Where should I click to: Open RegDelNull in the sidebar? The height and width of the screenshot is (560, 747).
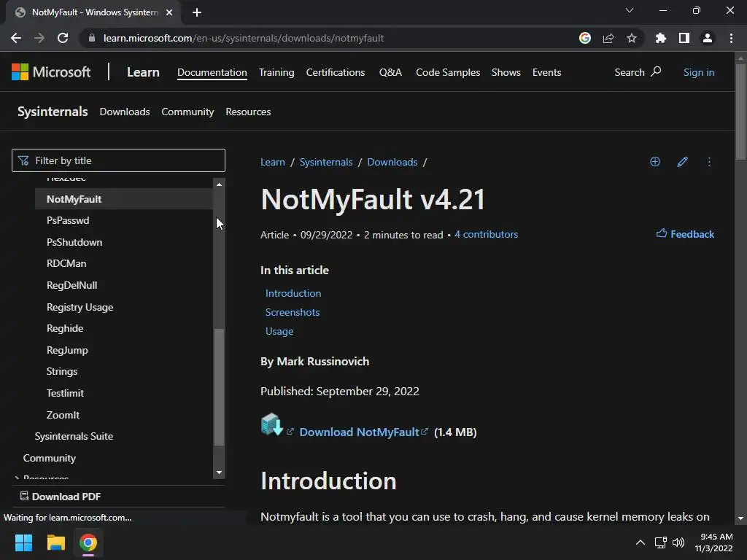coord(72,285)
